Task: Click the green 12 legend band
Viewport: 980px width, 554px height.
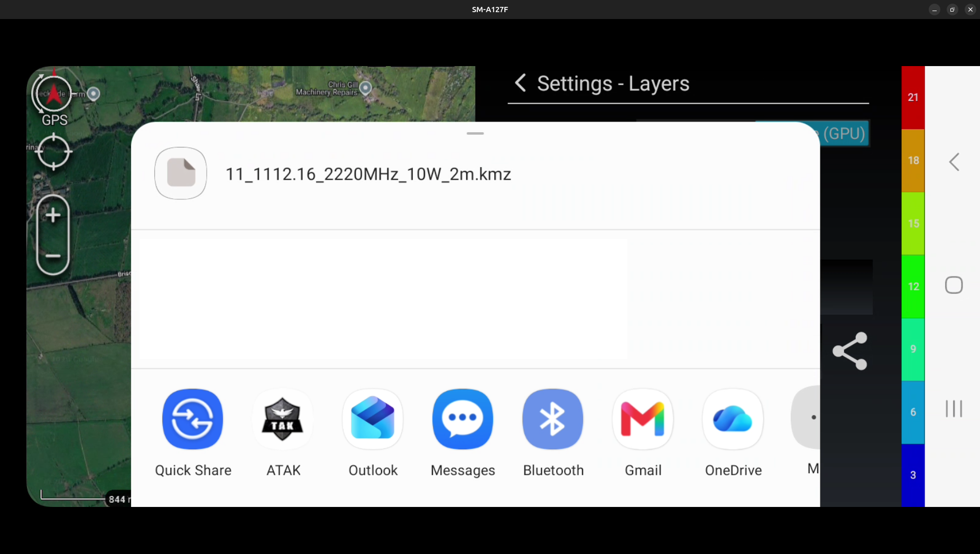Action: point(913,286)
